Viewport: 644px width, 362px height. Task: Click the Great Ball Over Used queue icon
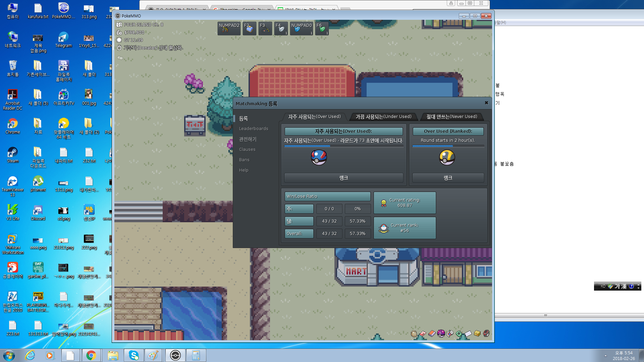point(319,158)
